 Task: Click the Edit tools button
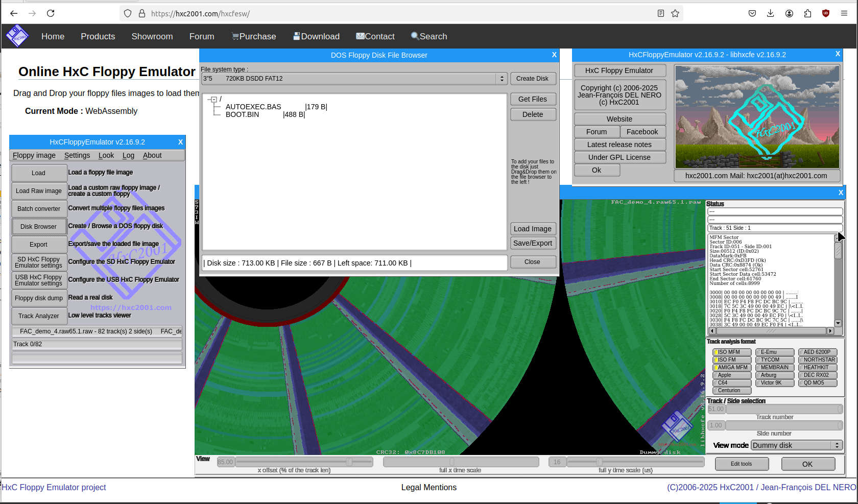click(x=742, y=464)
